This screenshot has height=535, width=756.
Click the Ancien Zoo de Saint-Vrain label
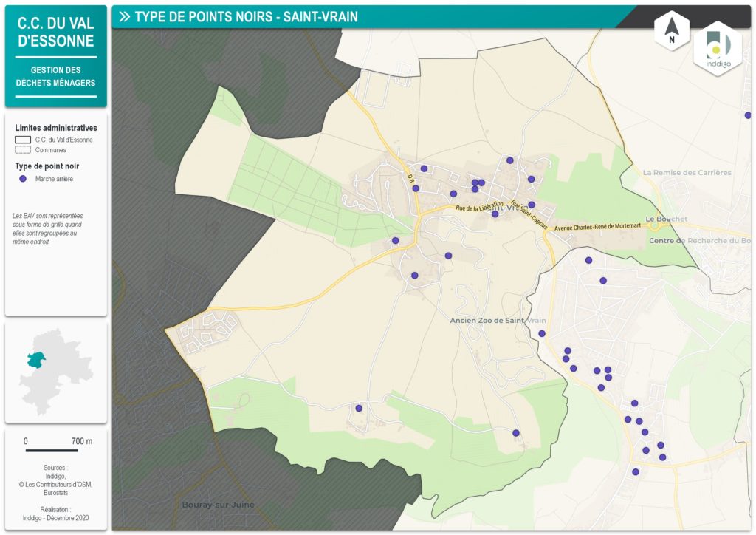tap(498, 320)
